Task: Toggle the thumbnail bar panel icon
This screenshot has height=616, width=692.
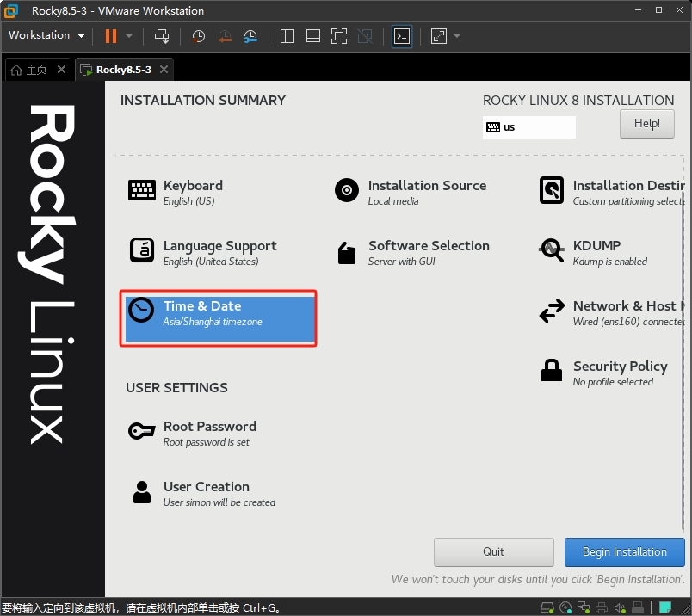Action: [x=313, y=36]
